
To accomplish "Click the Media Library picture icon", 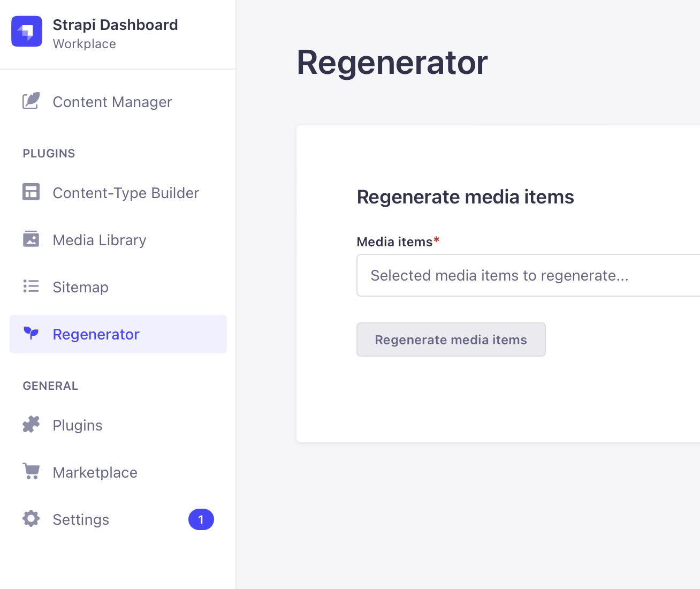I will 31,239.
